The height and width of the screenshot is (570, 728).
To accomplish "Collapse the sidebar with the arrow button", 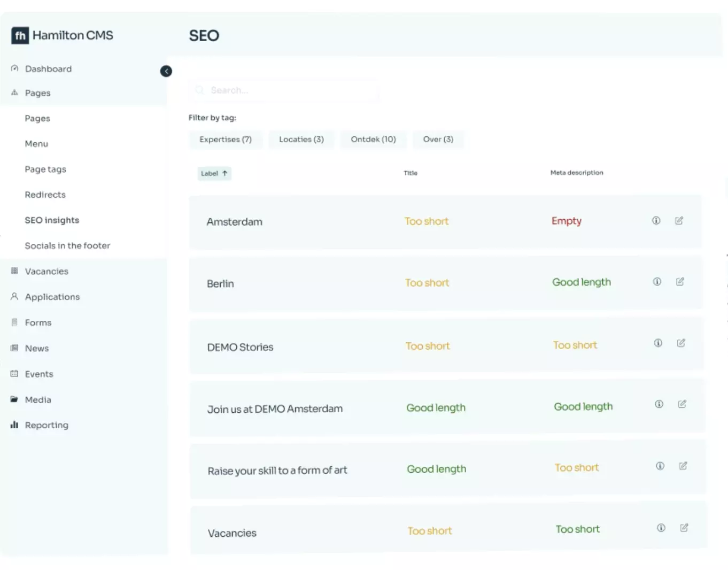I will click(x=166, y=71).
